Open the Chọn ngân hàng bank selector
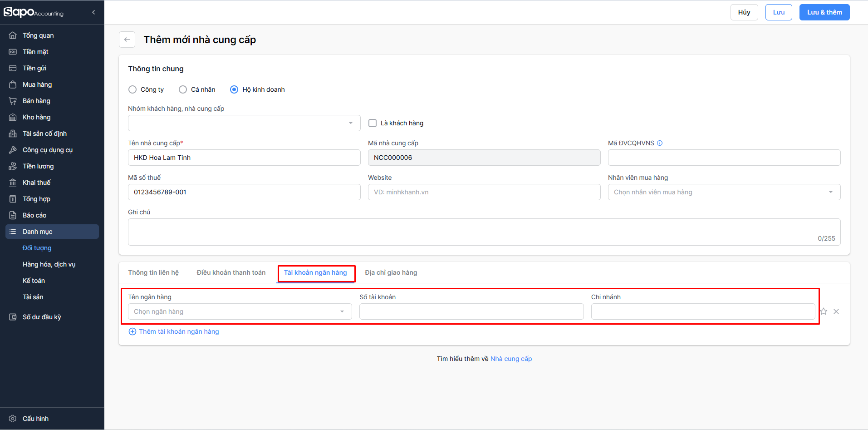 240,311
